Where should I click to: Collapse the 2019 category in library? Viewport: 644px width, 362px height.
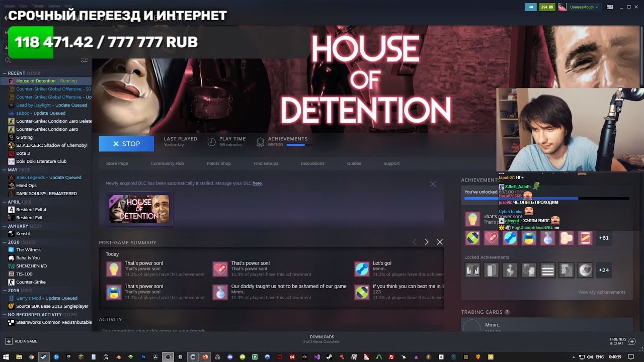tap(5, 290)
